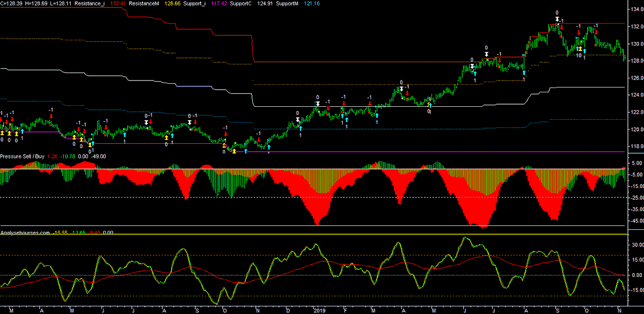Click the red Resistance_i value 132.41

[118, 4]
